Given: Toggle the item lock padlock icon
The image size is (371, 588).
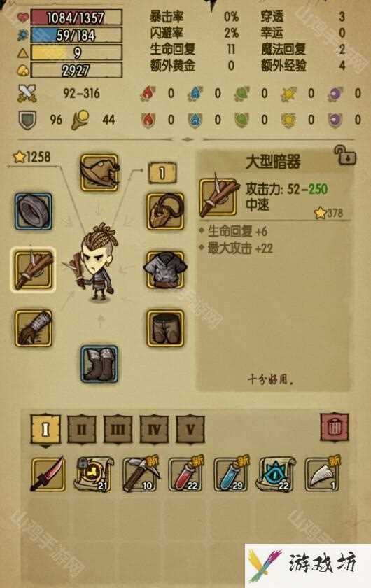Looking at the screenshot, I should tap(345, 155).
